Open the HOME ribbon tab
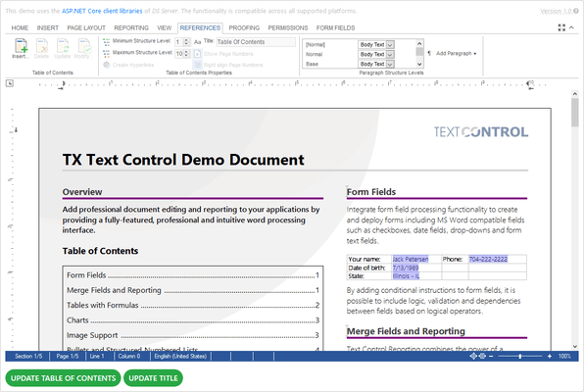The width and height of the screenshot is (584, 392). (20, 28)
